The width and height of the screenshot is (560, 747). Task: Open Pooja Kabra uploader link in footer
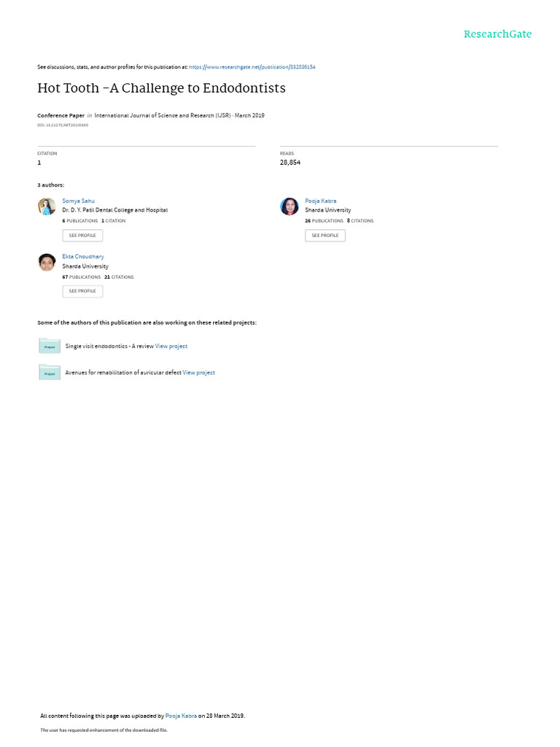pyautogui.click(x=181, y=716)
